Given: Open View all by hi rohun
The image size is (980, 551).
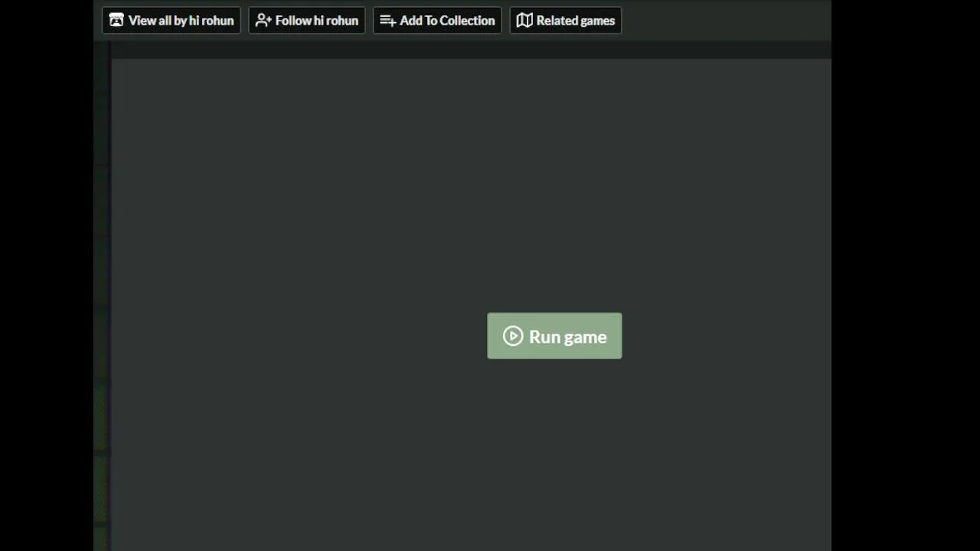Looking at the screenshot, I should click(x=171, y=21).
